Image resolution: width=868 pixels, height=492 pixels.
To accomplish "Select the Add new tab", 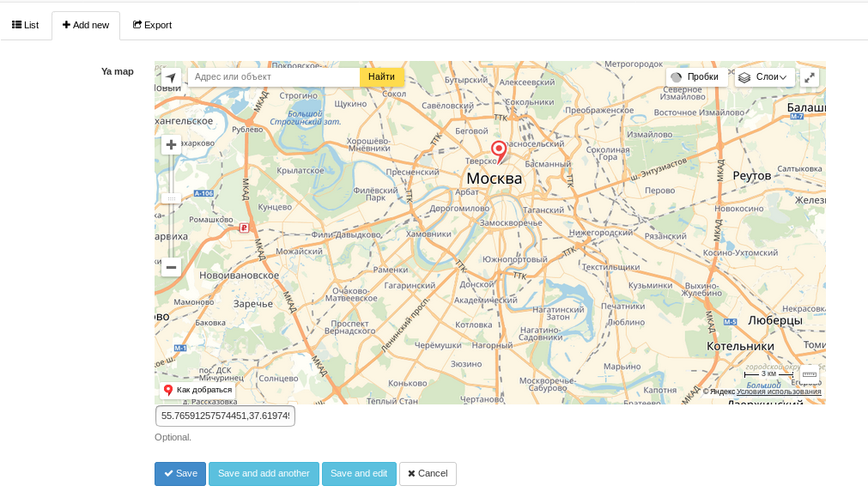I will click(x=86, y=25).
